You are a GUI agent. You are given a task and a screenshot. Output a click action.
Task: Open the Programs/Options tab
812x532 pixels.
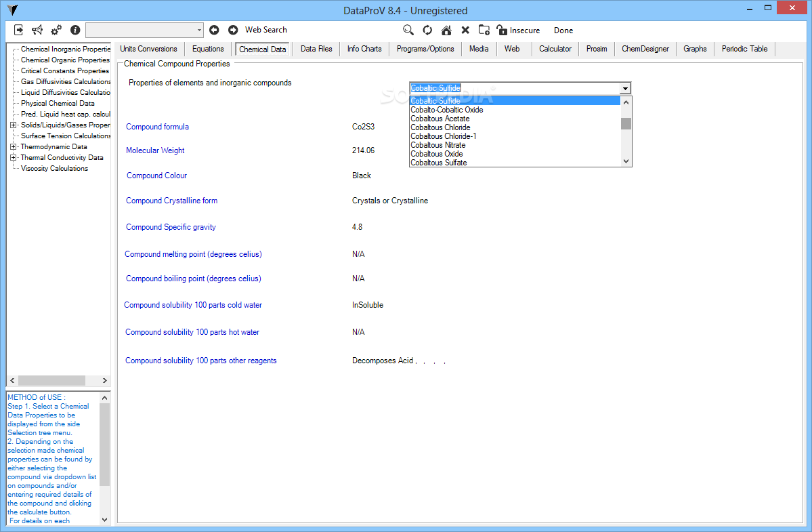(x=426, y=49)
